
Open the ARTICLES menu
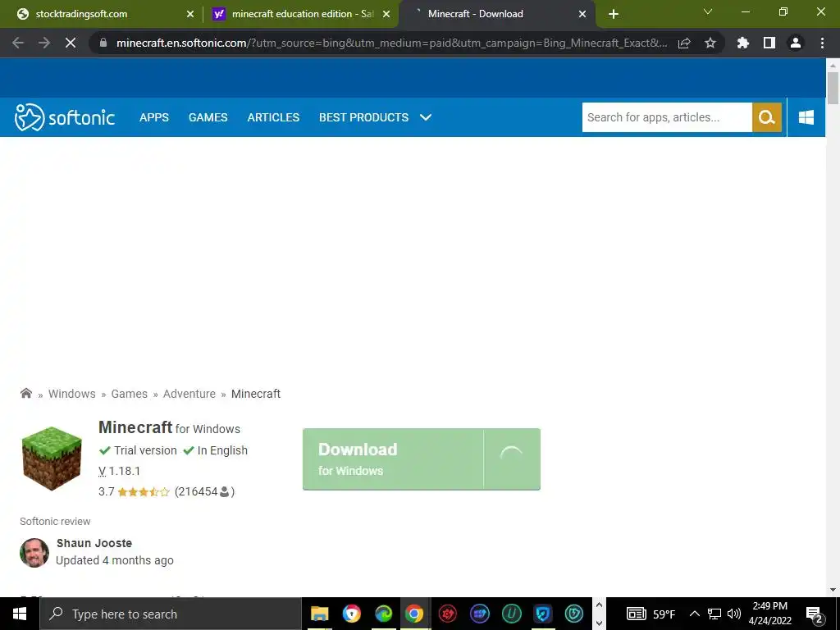click(x=273, y=117)
